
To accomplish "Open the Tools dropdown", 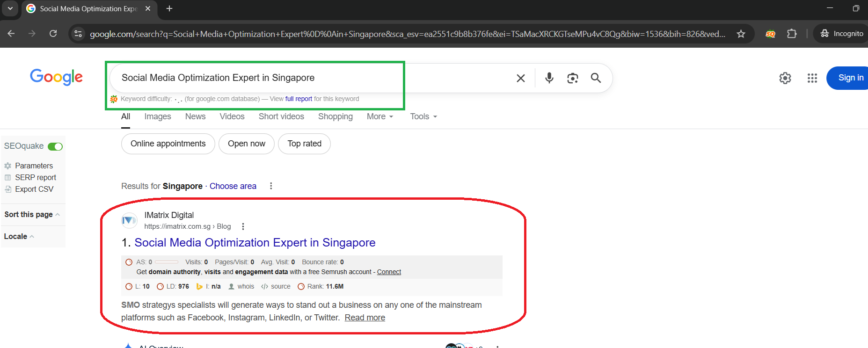I will pyautogui.click(x=423, y=116).
